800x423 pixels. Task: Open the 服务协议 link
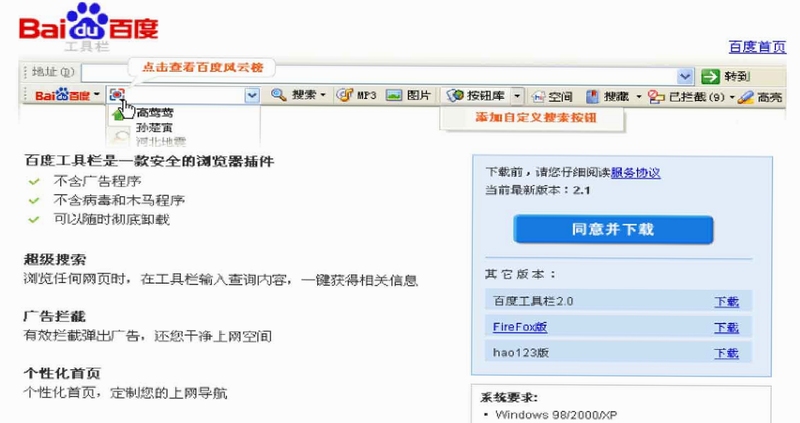pyautogui.click(x=635, y=173)
